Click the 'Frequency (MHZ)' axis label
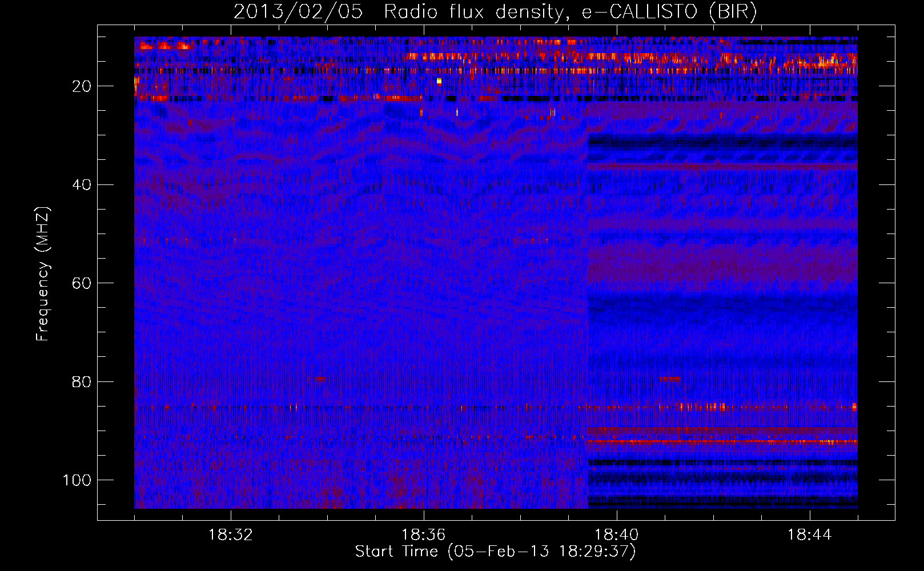Viewport: 924px width, 571px height. coord(43,274)
